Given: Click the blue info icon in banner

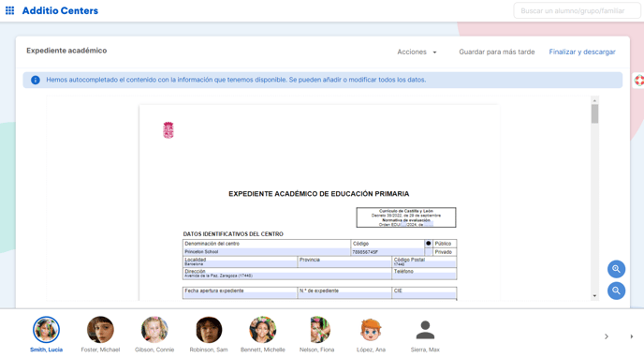Looking at the screenshot, I should pos(36,80).
